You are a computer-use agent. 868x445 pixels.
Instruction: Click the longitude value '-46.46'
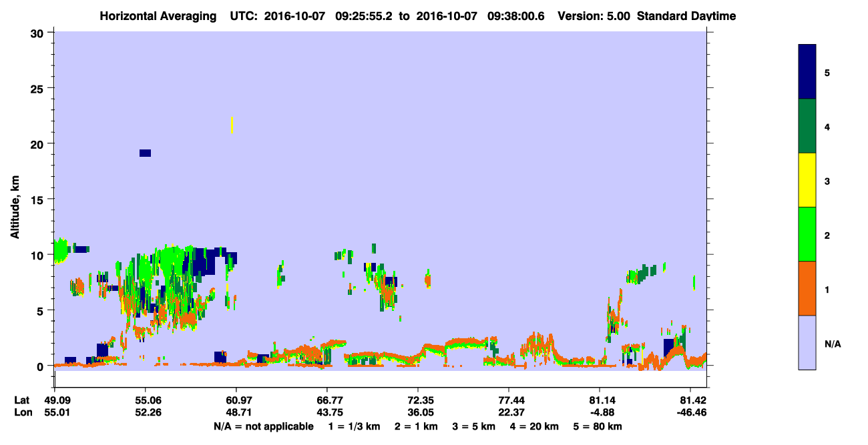coord(690,413)
